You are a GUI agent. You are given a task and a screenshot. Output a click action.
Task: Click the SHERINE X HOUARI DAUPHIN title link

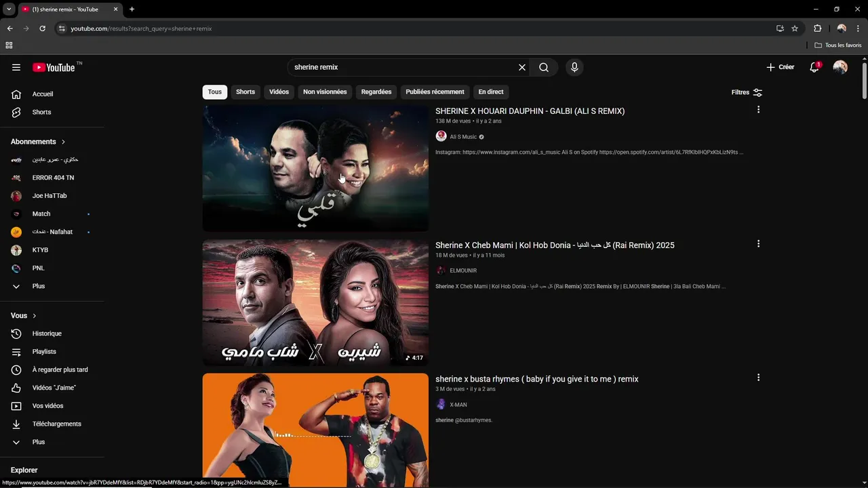pos(530,111)
